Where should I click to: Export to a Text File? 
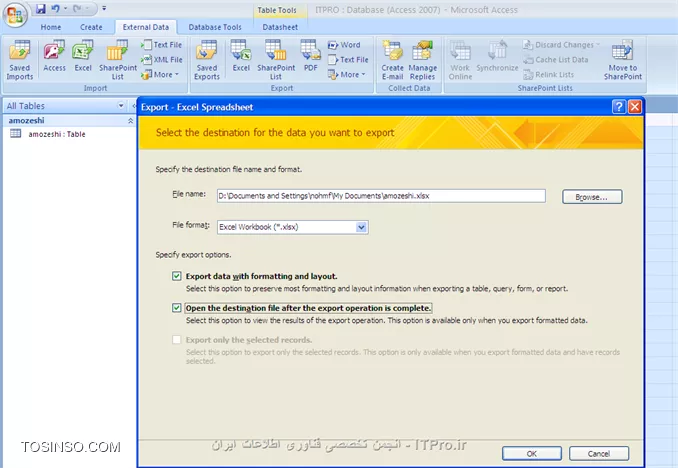pos(348,60)
